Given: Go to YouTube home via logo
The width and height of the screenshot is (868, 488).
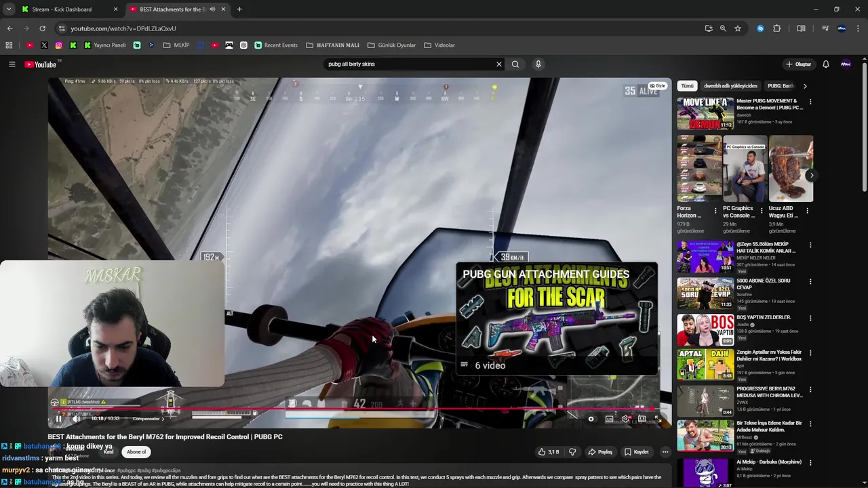Looking at the screenshot, I should click(x=41, y=64).
